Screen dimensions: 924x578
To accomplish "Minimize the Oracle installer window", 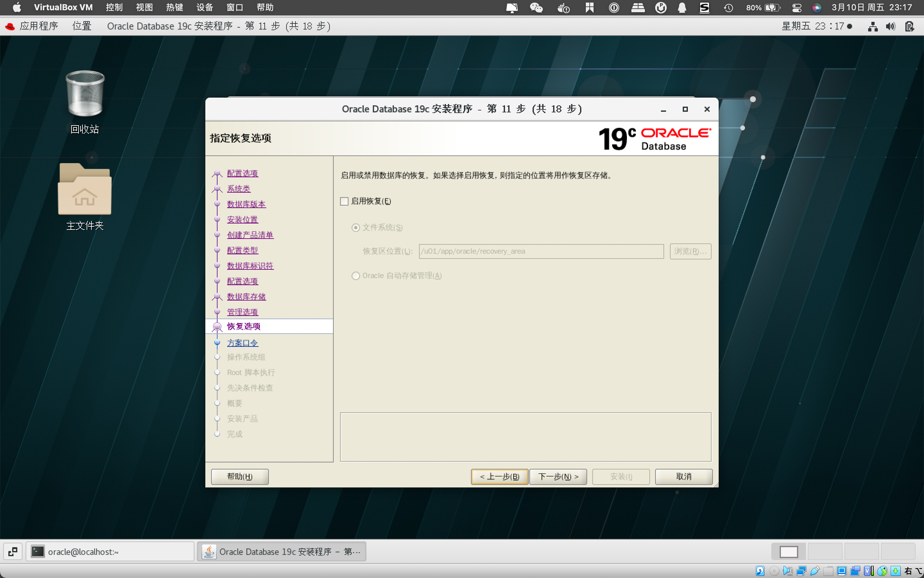I will 663,109.
